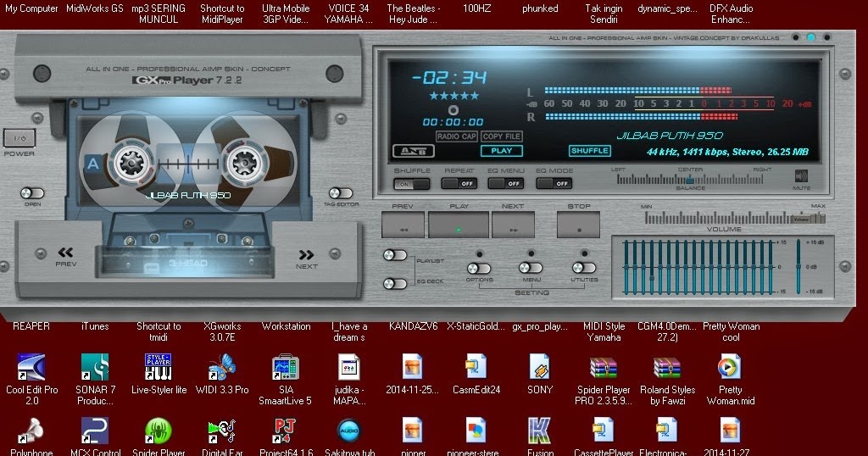The width and height of the screenshot is (868, 456).
Task: Click the cassette tape window showing JILBAB PUTIH 950
Action: point(188,162)
